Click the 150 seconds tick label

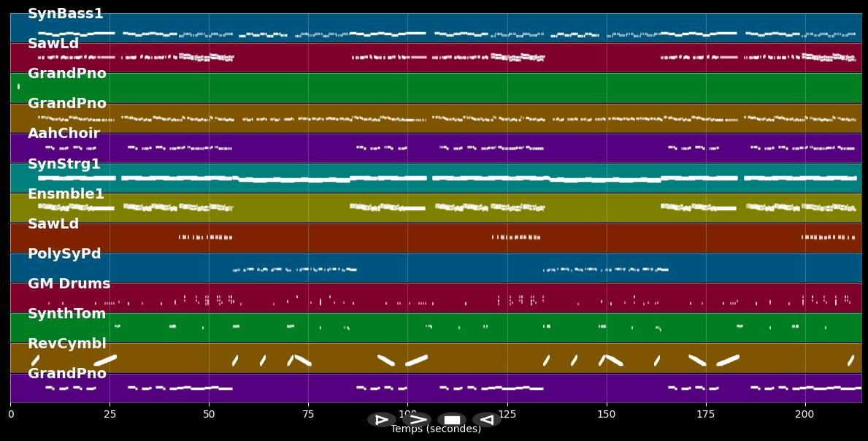pos(607,414)
